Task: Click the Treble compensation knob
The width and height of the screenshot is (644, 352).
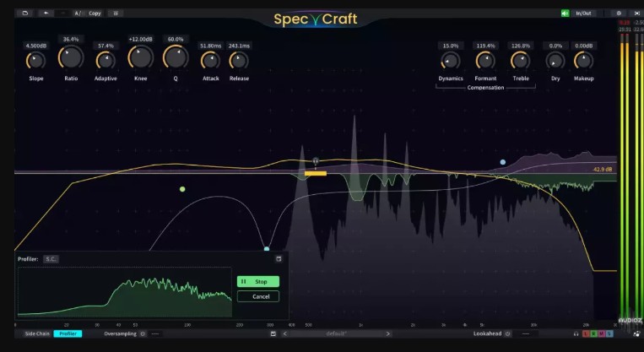Action: 521,61
